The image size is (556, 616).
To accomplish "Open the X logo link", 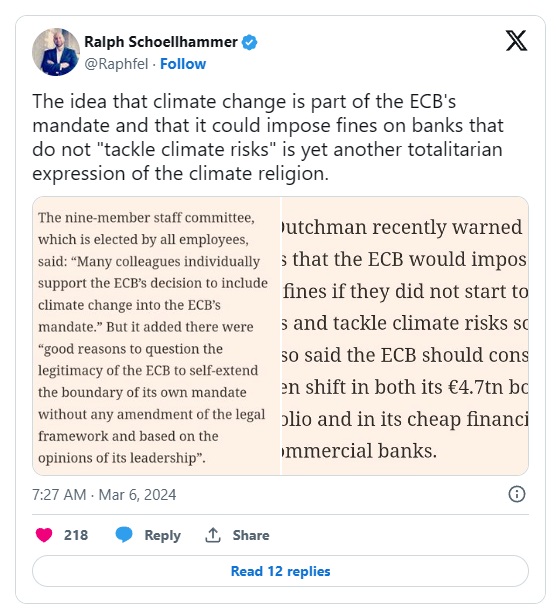I will click(516, 41).
